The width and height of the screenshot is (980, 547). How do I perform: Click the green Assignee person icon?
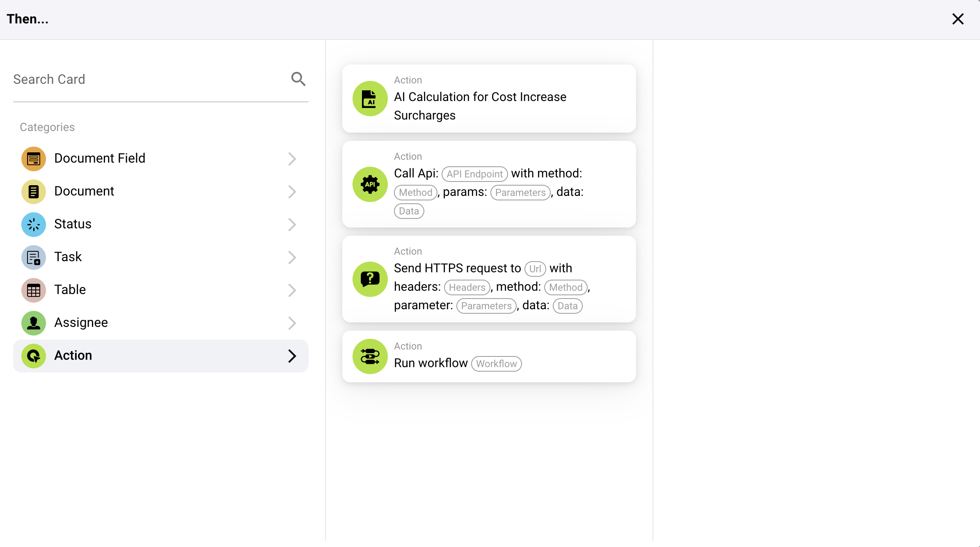click(x=34, y=323)
